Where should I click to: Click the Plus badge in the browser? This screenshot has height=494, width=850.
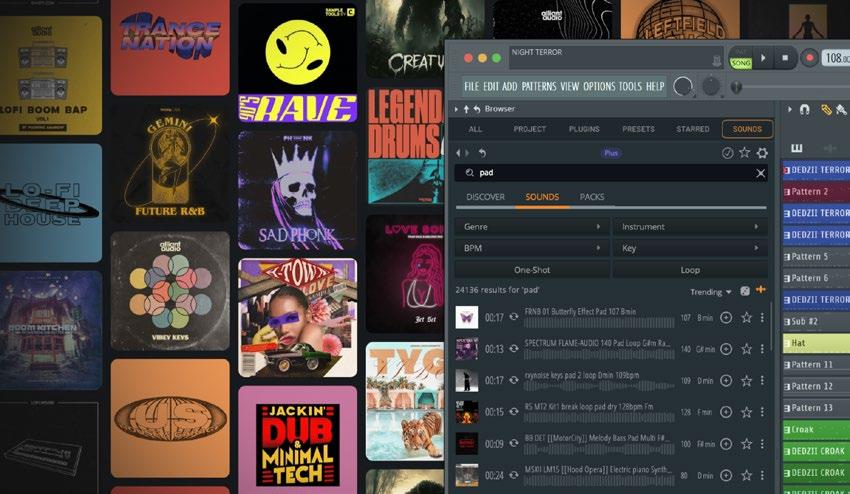(x=611, y=153)
